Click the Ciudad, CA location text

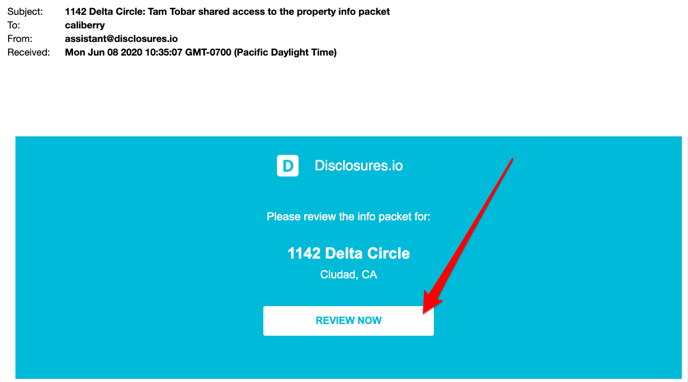(348, 275)
